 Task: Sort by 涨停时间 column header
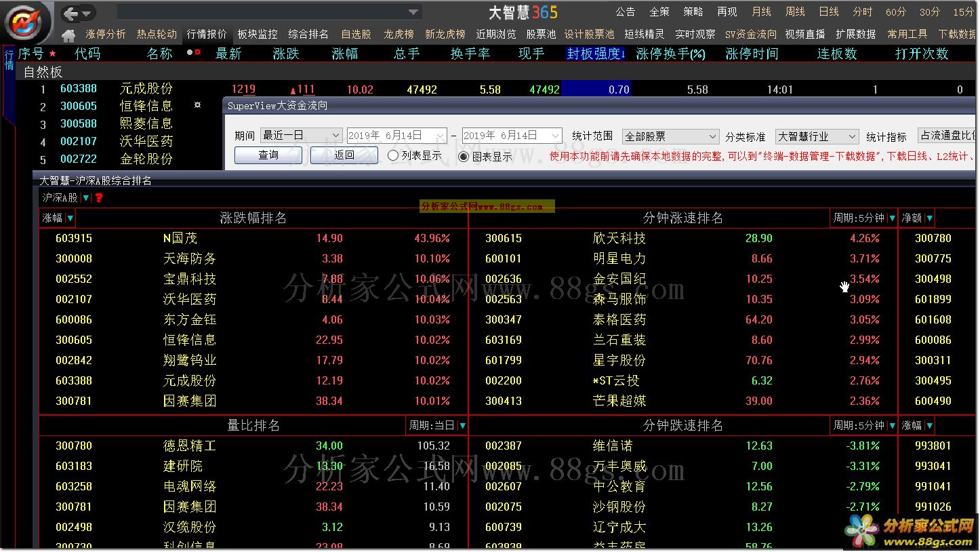tap(752, 54)
